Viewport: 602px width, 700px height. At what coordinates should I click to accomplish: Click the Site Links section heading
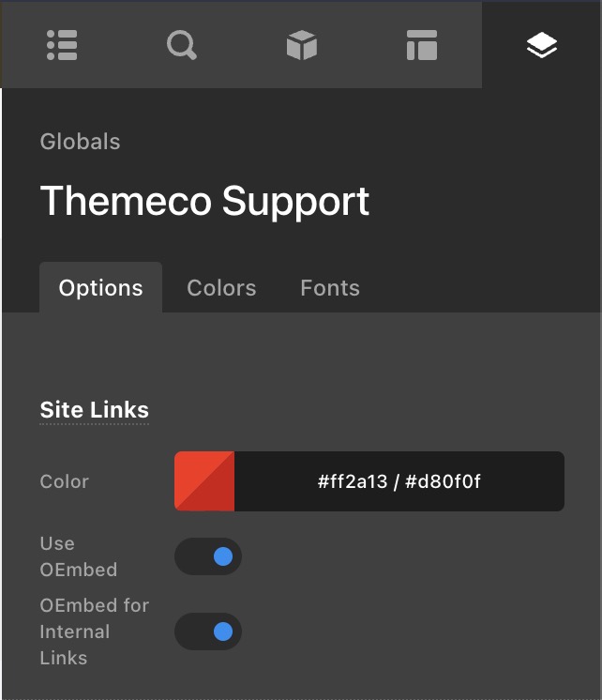coord(94,410)
